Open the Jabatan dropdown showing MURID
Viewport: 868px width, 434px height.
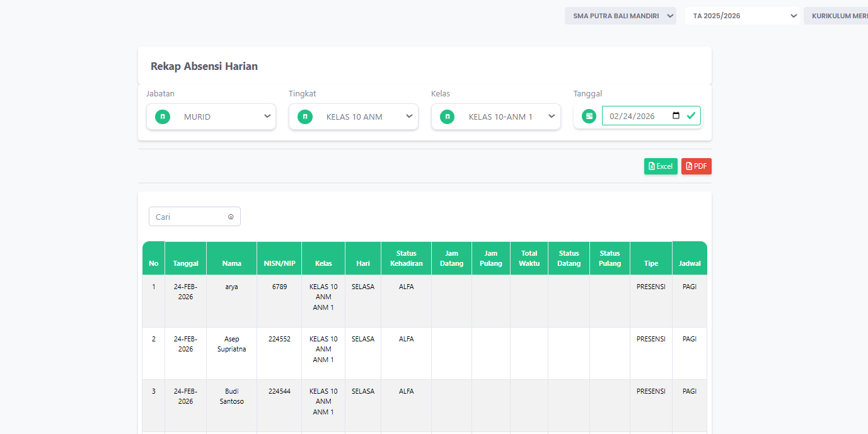point(211,117)
